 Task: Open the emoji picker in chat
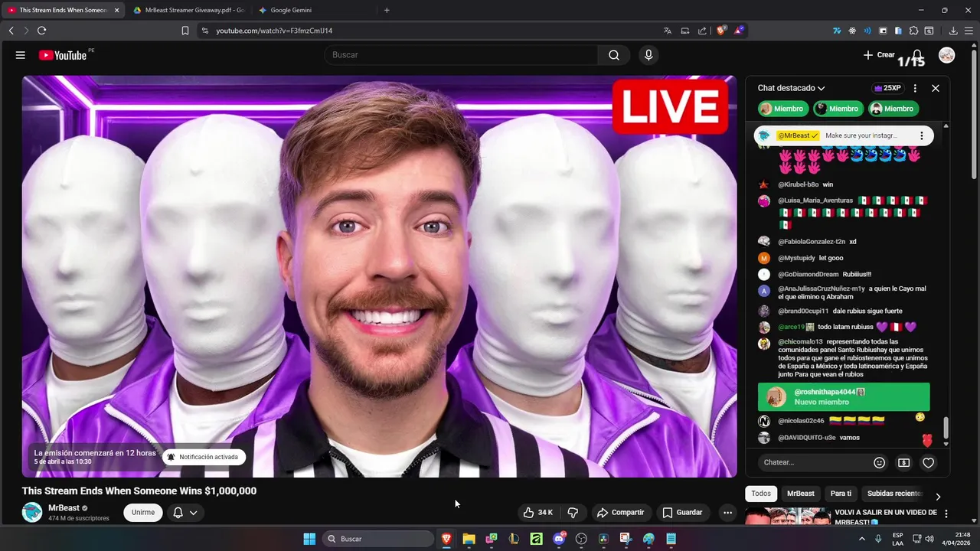(880, 462)
